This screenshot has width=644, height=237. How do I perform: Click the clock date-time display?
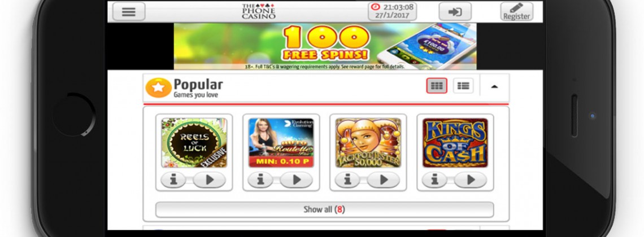pos(392,11)
